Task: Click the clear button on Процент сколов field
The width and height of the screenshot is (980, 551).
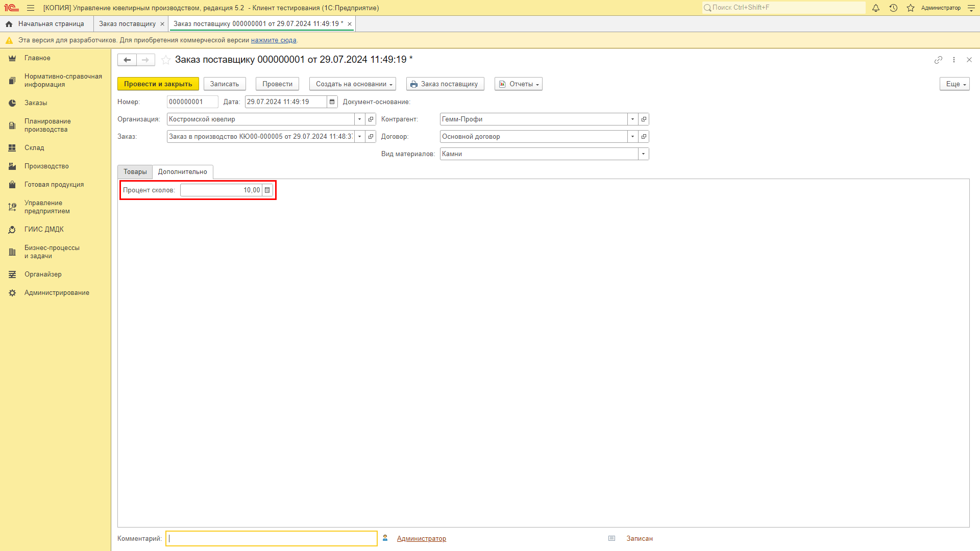Action: [x=267, y=190]
